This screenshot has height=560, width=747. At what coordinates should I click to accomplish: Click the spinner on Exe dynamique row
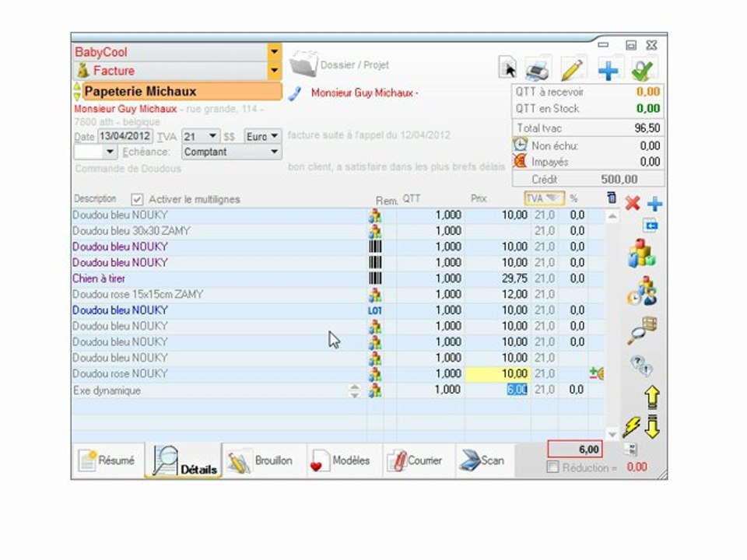click(355, 390)
